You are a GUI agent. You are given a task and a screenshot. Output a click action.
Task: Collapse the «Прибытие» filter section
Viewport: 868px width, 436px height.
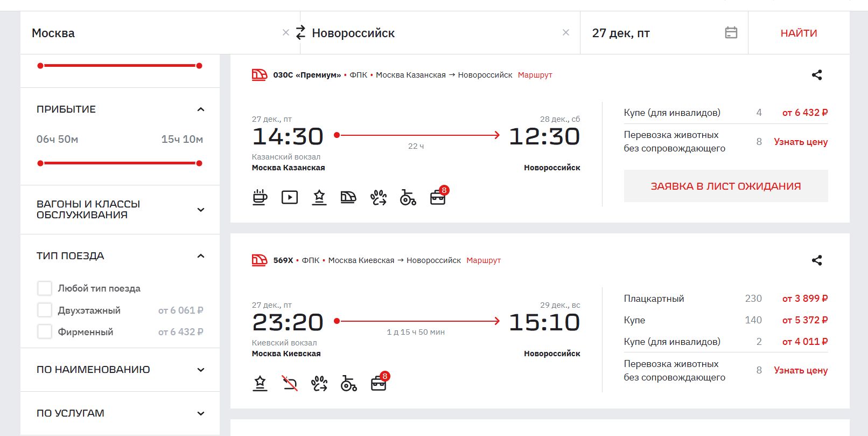click(201, 109)
